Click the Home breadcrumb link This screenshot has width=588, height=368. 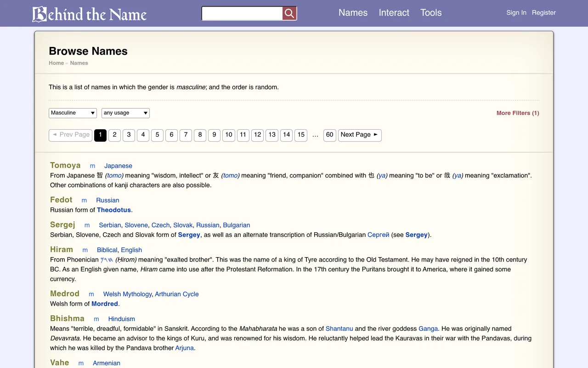click(x=57, y=63)
